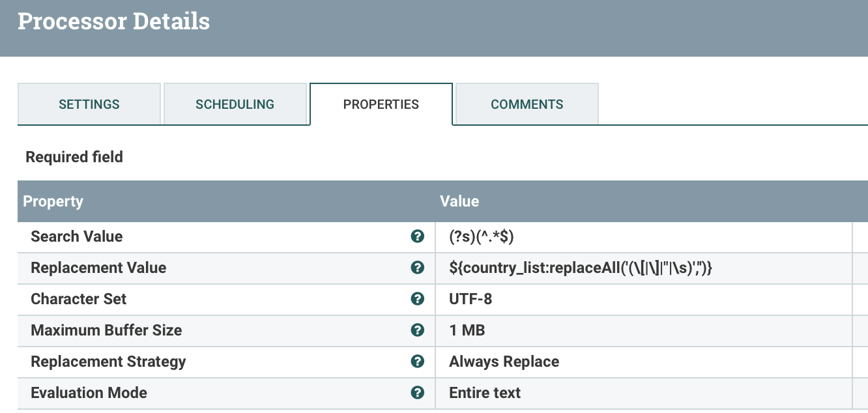The image size is (868, 413).
Task: Click help icon beside Replacement Value
Action: [x=418, y=268]
